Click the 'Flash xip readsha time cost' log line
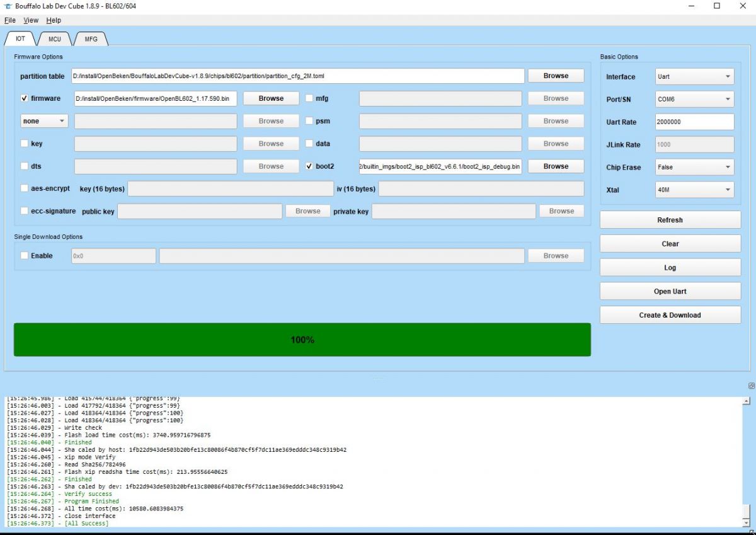Screen dimensions: 756x535 [117, 472]
